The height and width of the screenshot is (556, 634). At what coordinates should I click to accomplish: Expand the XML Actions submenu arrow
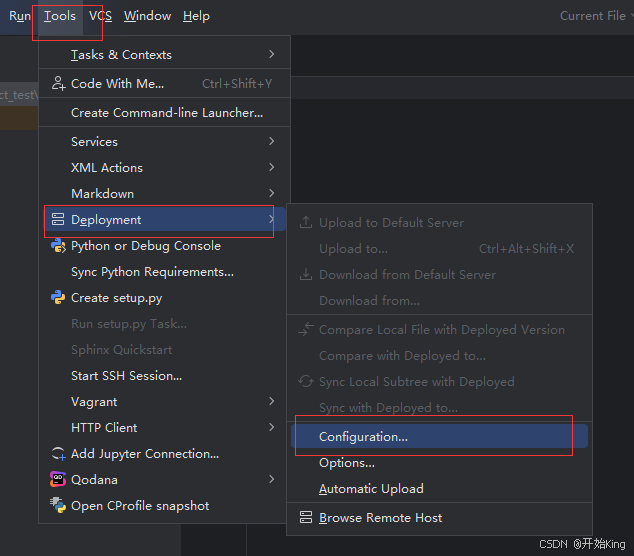click(x=272, y=167)
